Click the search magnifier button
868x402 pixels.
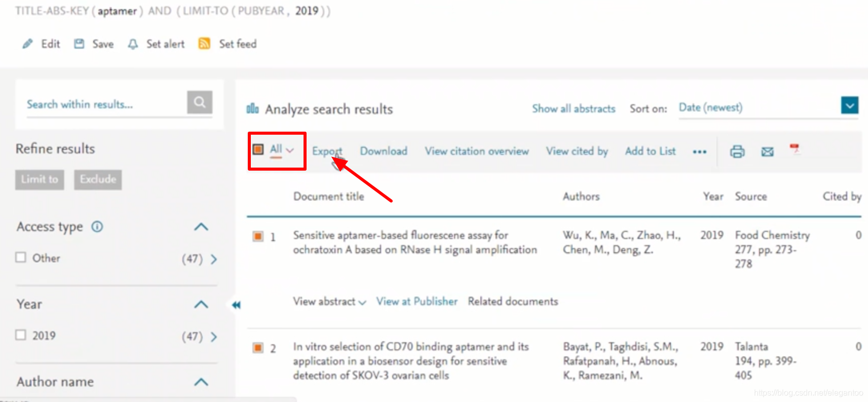point(200,102)
